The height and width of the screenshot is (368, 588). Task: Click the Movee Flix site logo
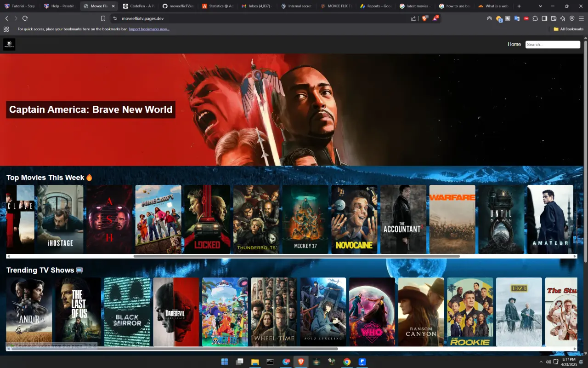coord(9,44)
